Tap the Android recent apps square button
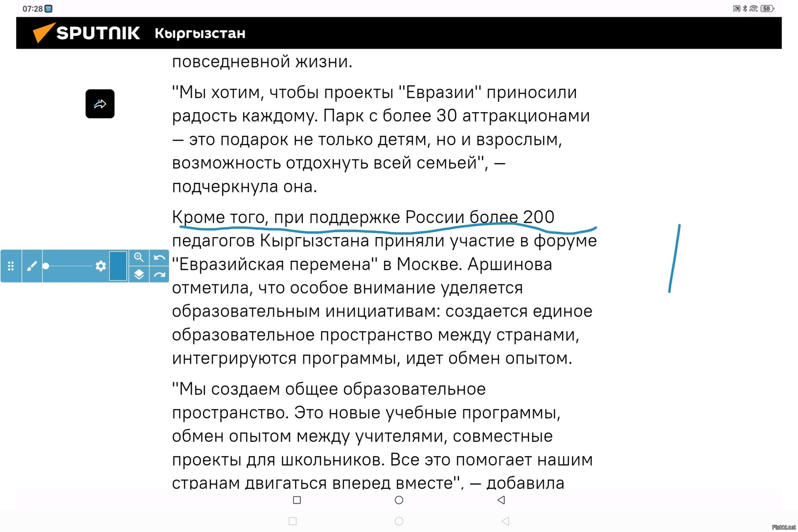This screenshot has height=532, width=798. click(x=297, y=500)
